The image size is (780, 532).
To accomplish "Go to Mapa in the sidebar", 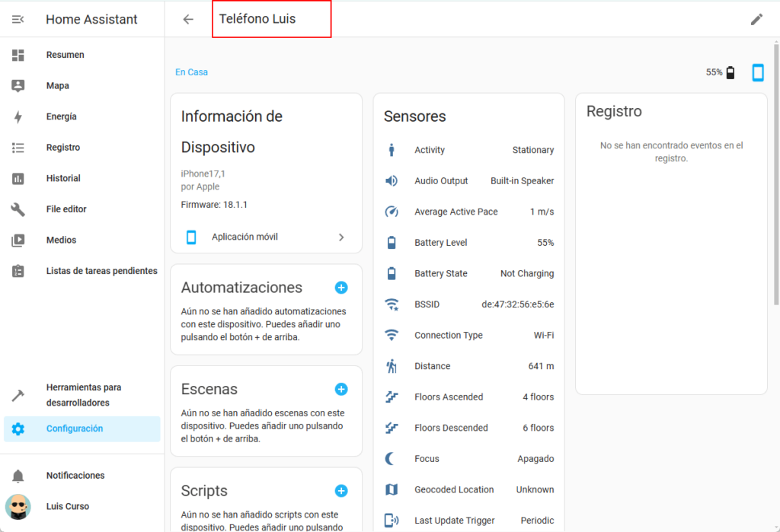I will click(57, 86).
